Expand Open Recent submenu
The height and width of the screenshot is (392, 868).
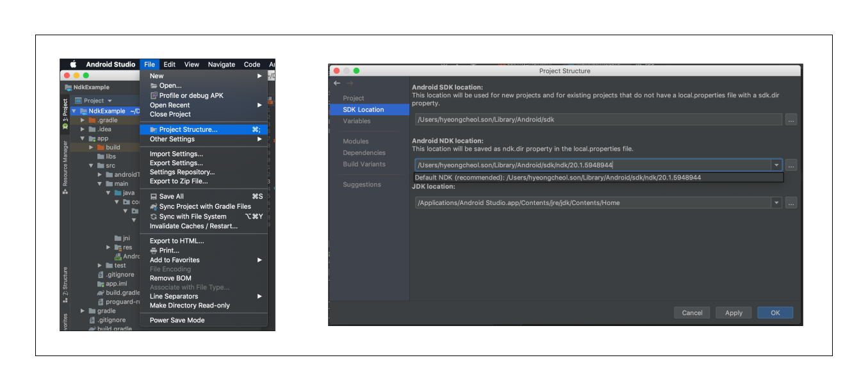(x=204, y=105)
